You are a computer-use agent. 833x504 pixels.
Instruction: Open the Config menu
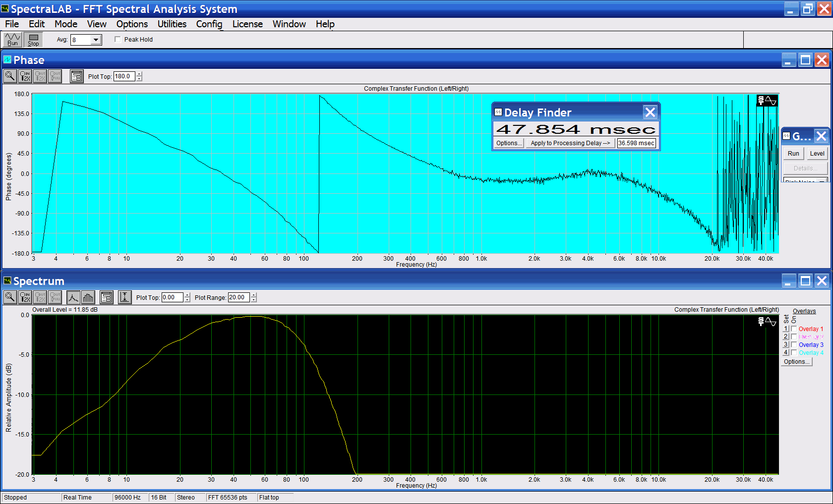point(209,24)
